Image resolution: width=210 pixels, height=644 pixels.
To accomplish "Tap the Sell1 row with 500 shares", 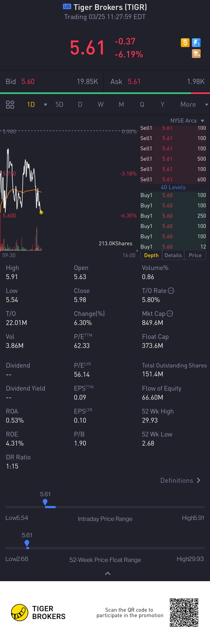I will (173, 159).
